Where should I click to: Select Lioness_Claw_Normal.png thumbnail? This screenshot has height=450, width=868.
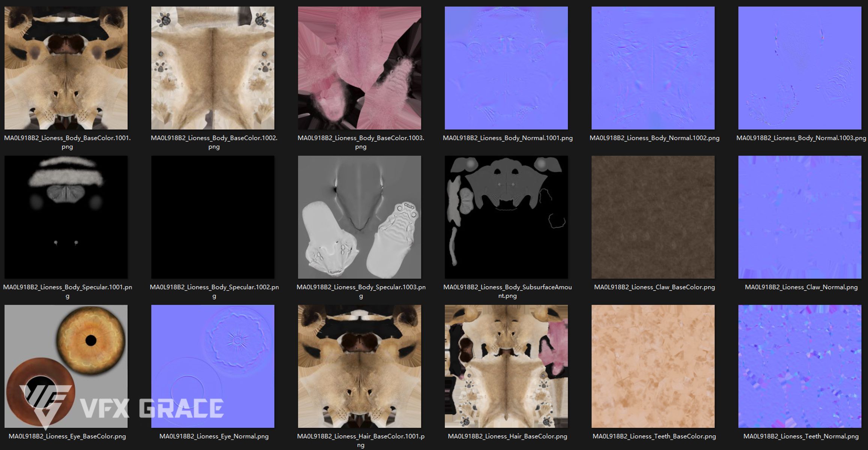(800, 217)
